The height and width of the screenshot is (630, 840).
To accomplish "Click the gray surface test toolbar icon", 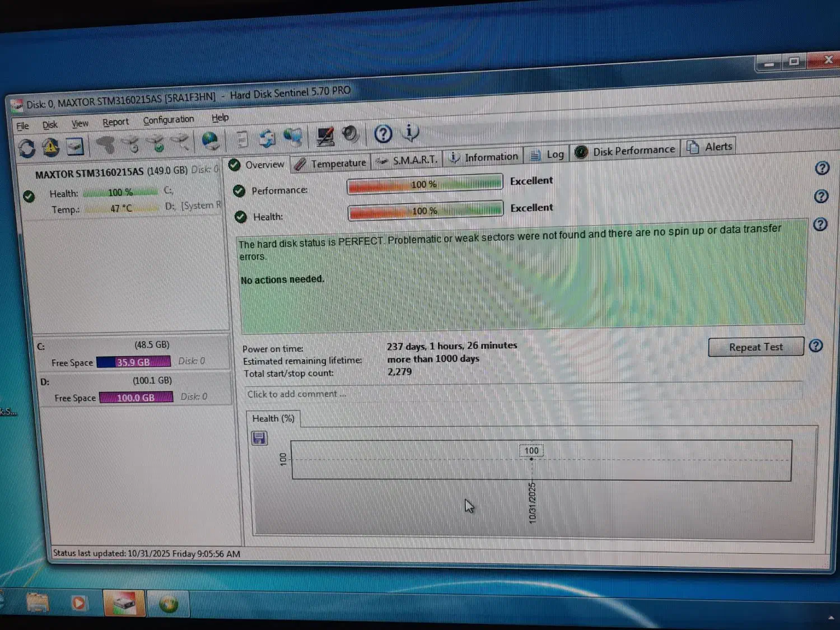I will coord(105,145).
